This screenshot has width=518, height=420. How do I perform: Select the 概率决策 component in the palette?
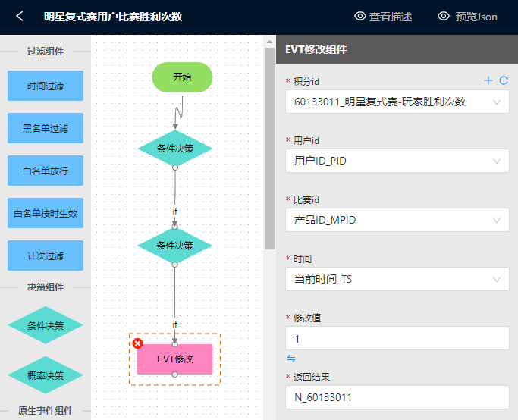coord(46,375)
